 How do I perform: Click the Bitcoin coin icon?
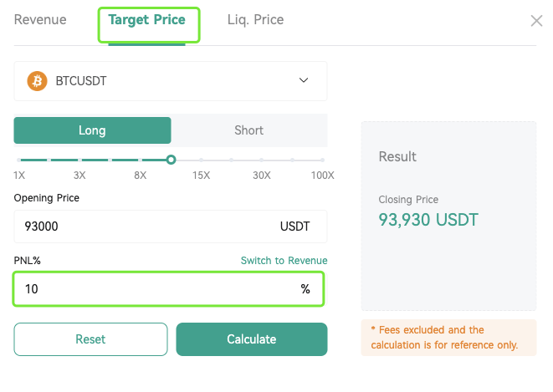click(x=37, y=81)
